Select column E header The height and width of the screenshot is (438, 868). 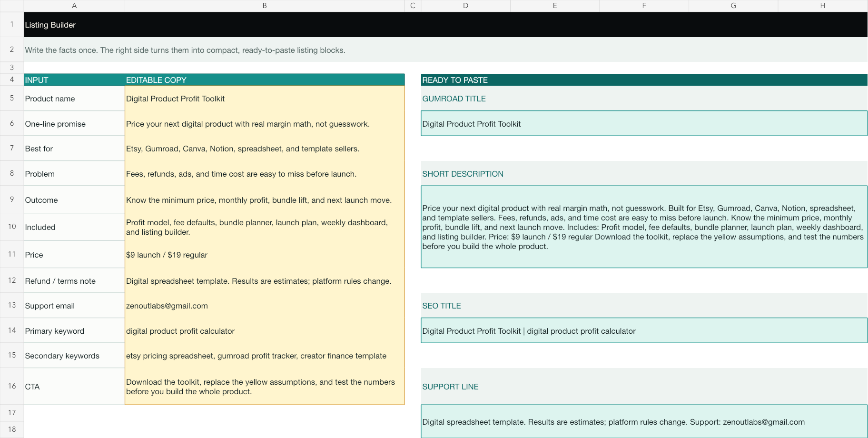(x=555, y=6)
